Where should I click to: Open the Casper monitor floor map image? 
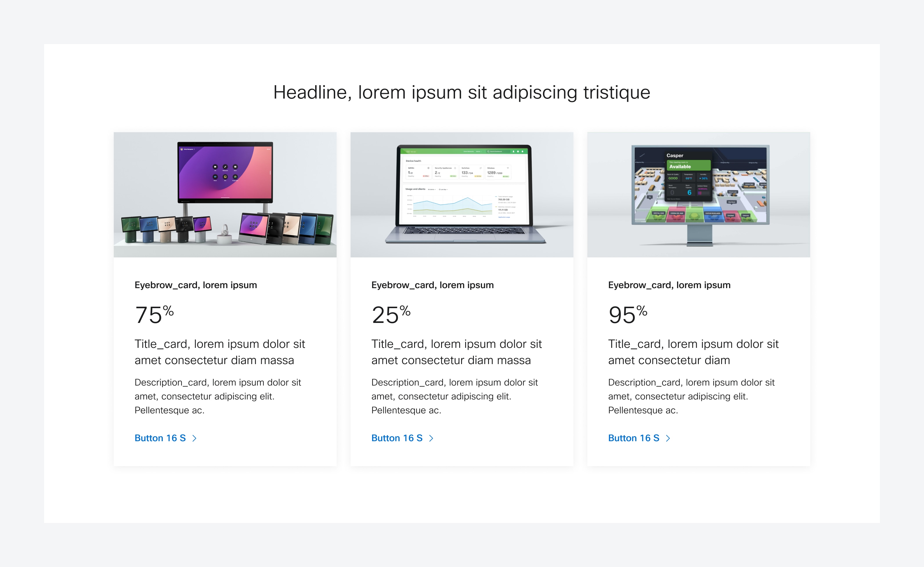[x=699, y=195]
